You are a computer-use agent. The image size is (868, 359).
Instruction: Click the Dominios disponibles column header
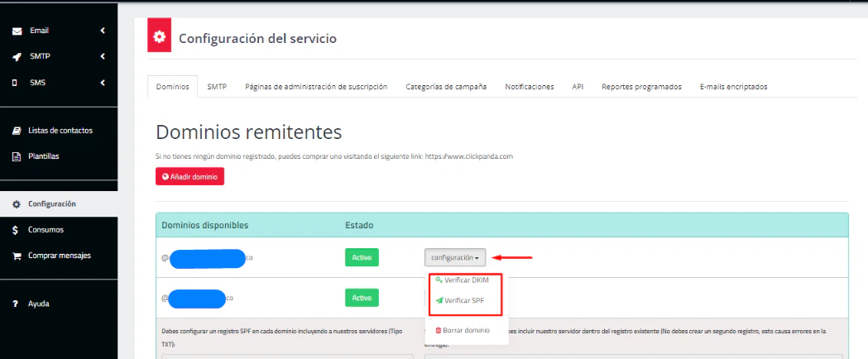pos(205,226)
